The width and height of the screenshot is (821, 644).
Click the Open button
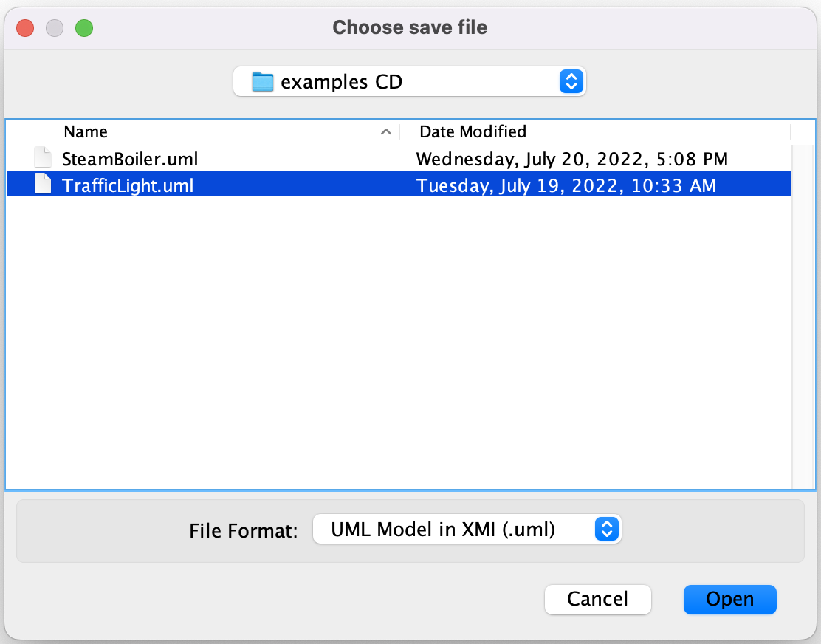(x=729, y=600)
